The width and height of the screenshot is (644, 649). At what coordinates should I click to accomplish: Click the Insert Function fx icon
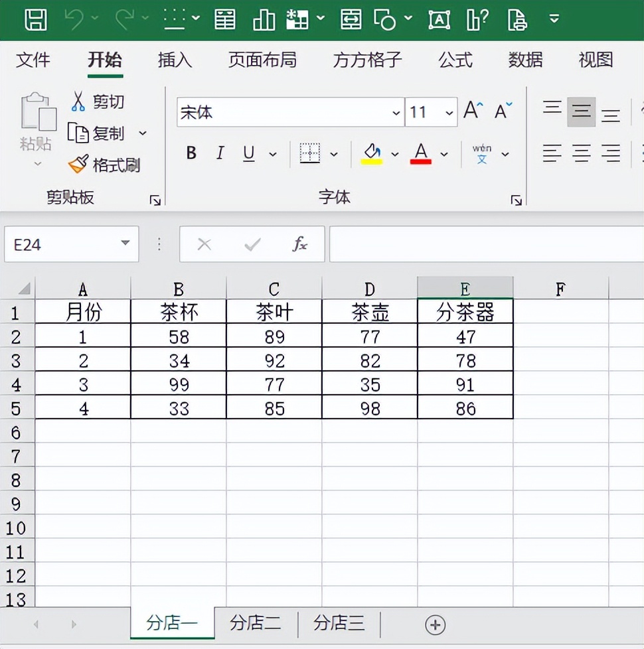click(300, 244)
